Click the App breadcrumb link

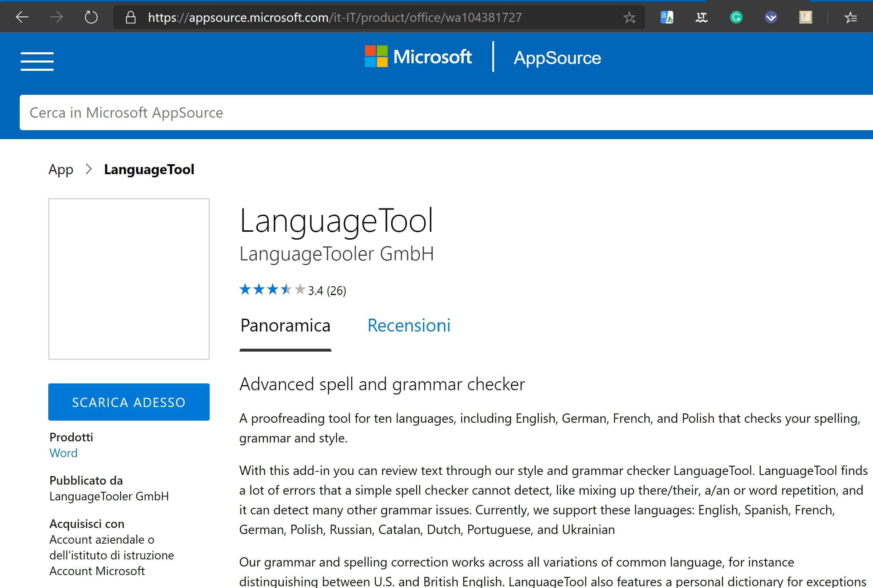point(61,170)
